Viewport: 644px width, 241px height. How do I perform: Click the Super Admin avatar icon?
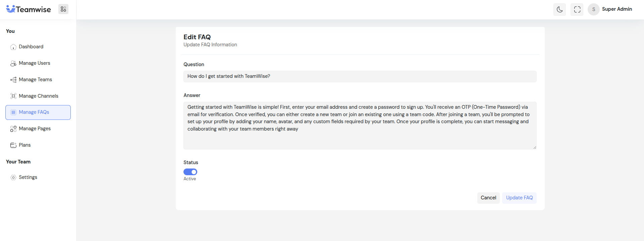pyautogui.click(x=593, y=9)
